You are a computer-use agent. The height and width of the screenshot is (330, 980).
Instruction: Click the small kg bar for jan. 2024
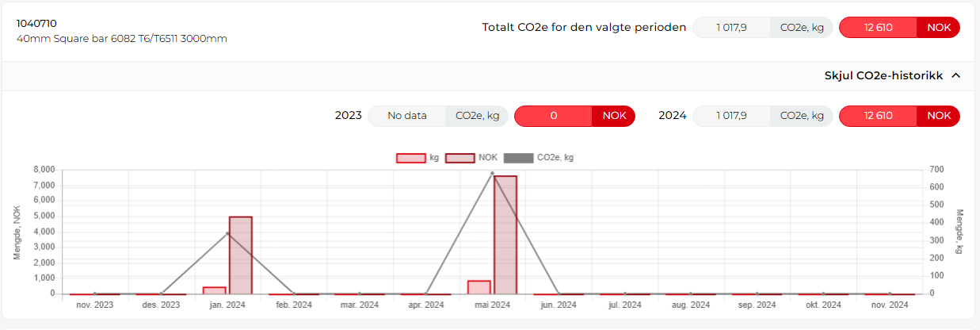[215, 290]
